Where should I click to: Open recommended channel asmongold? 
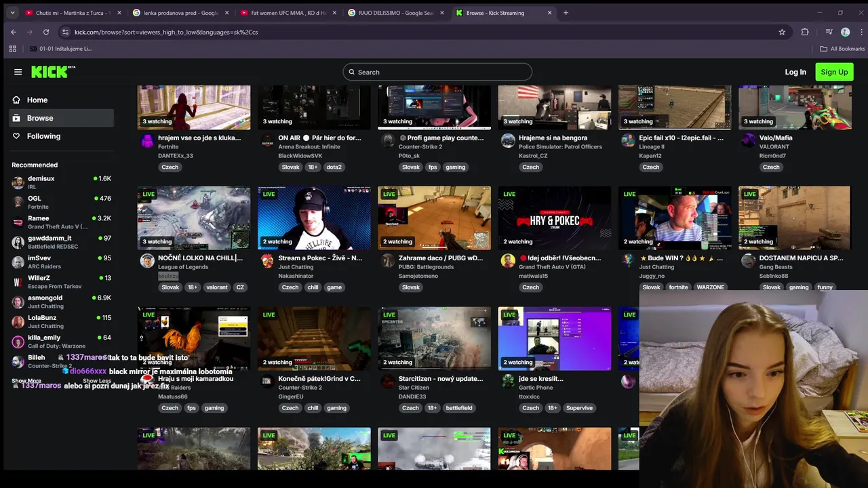tap(61, 302)
